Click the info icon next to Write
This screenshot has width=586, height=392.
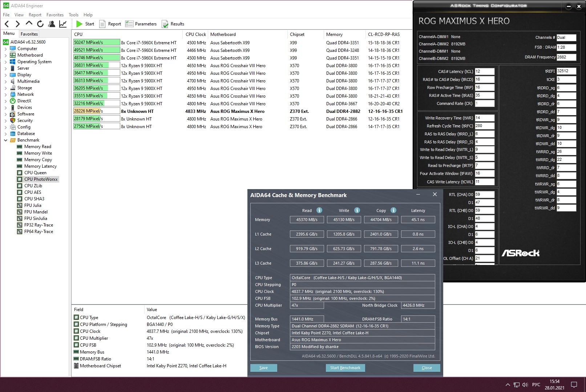tap(357, 211)
